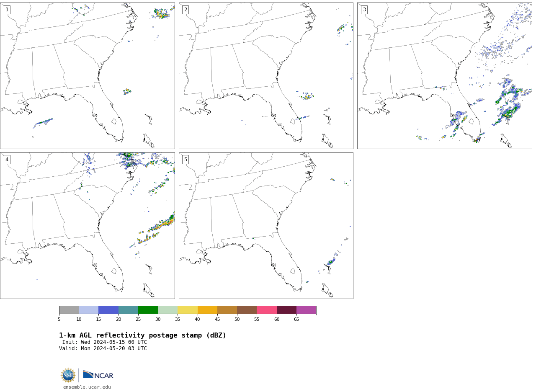Open ensemble member 4 reflectivity map

[88, 226]
